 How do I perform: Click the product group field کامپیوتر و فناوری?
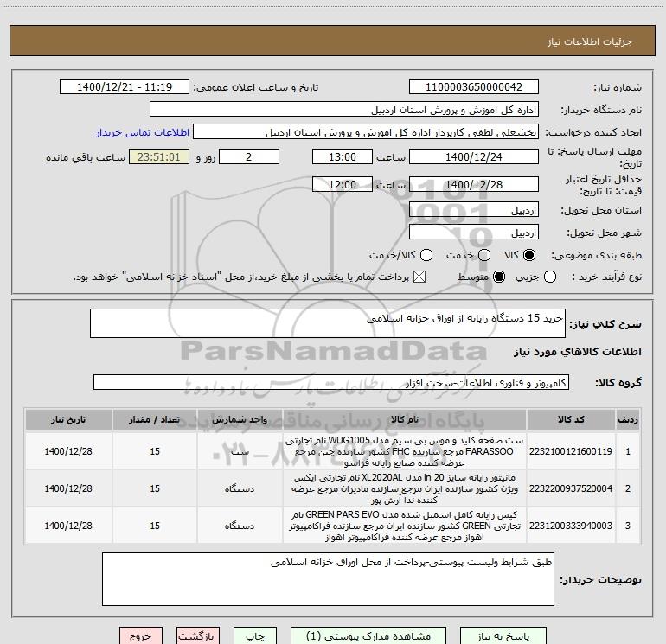click(331, 382)
